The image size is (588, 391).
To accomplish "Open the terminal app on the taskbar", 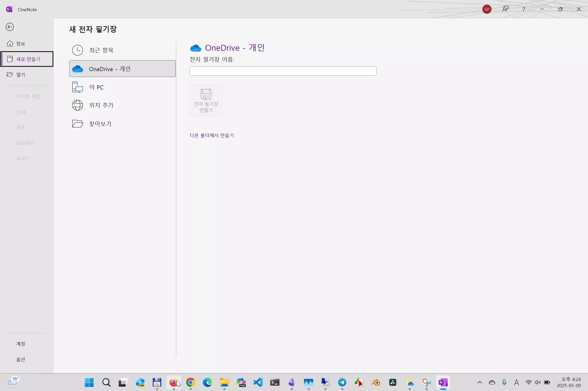I will [275, 383].
